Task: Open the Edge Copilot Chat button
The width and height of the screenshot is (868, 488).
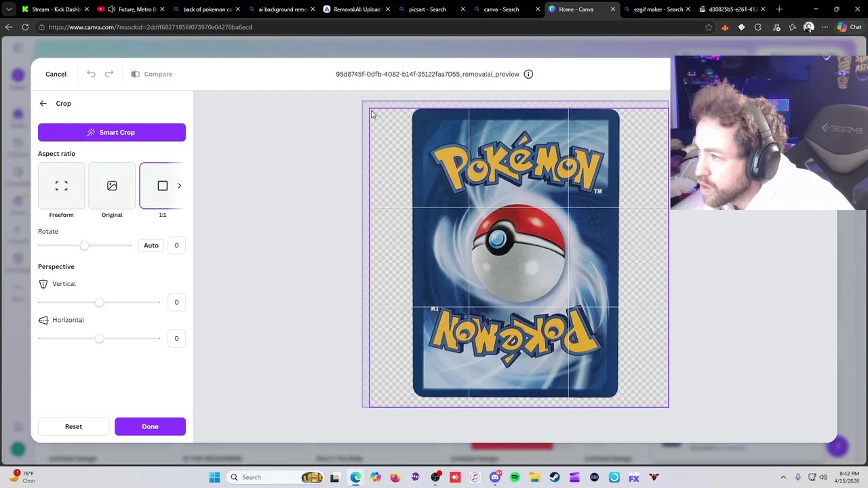Action: 850,27
